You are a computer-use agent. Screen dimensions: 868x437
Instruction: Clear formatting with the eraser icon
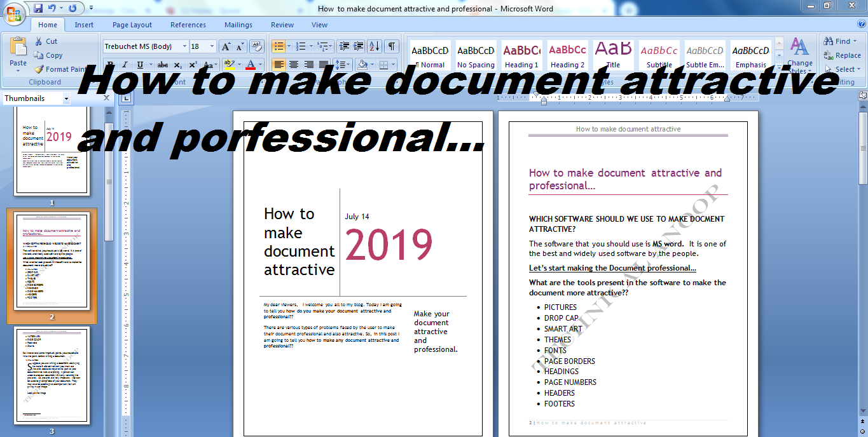(258, 46)
